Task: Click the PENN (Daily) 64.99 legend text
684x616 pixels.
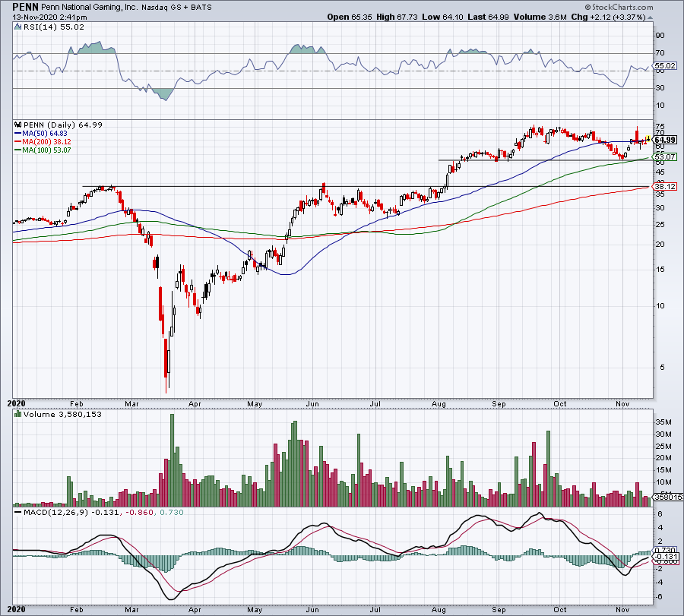Action: point(63,125)
